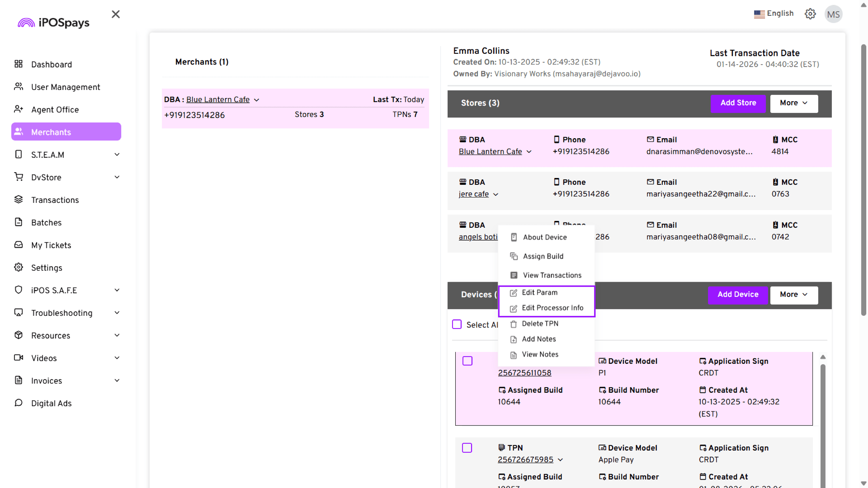Viewport: 868px width, 488px height.
Task: Toggle the Select All devices checkbox
Action: click(x=457, y=324)
